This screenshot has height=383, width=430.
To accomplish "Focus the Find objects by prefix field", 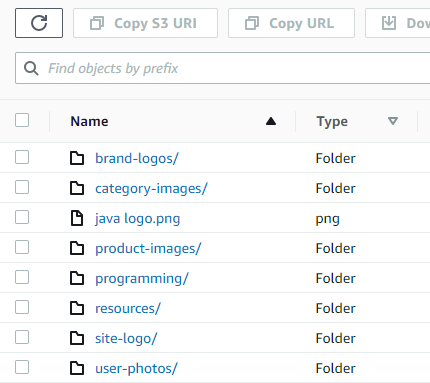I will coord(223,68).
